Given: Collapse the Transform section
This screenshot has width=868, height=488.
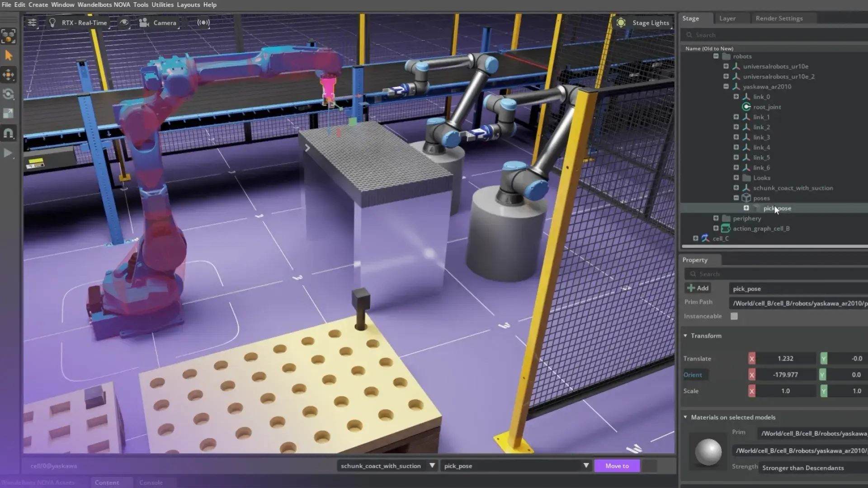Looking at the screenshot, I should click(x=685, y=336).
